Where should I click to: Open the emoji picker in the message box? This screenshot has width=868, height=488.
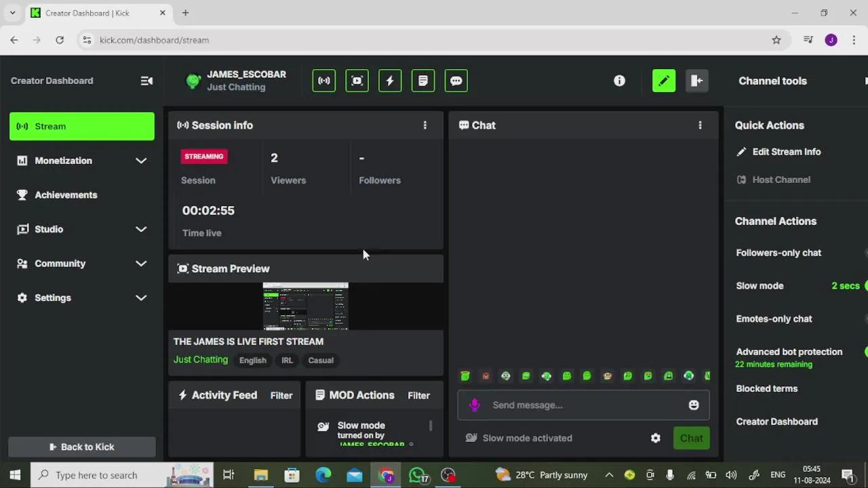click(694, 405)
